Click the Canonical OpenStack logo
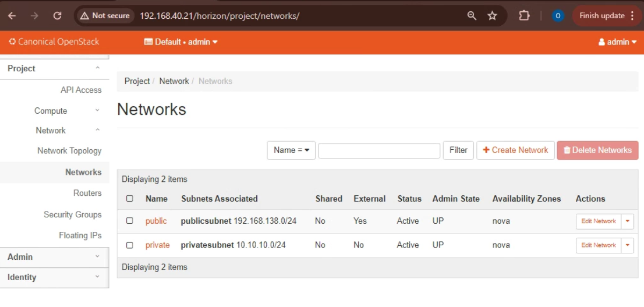 point(54,42)
